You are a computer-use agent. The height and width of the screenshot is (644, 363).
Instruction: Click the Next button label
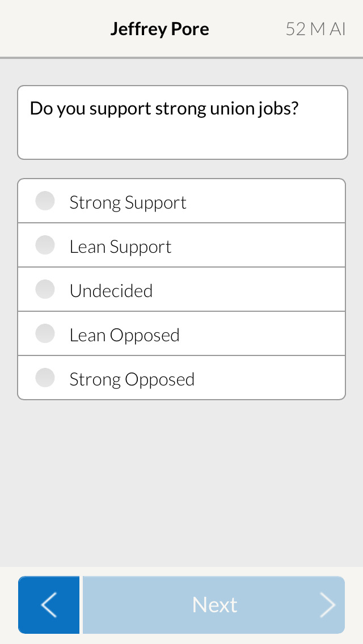coord(214,604)
